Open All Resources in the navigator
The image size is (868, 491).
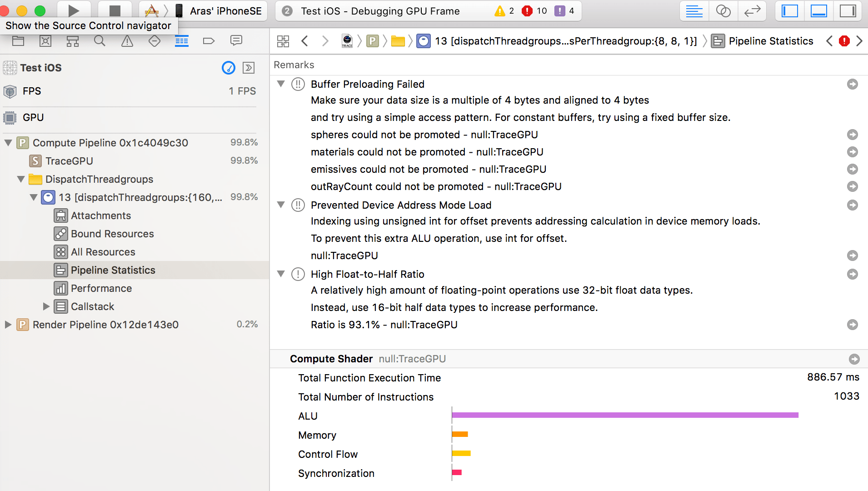pos(103,252)
